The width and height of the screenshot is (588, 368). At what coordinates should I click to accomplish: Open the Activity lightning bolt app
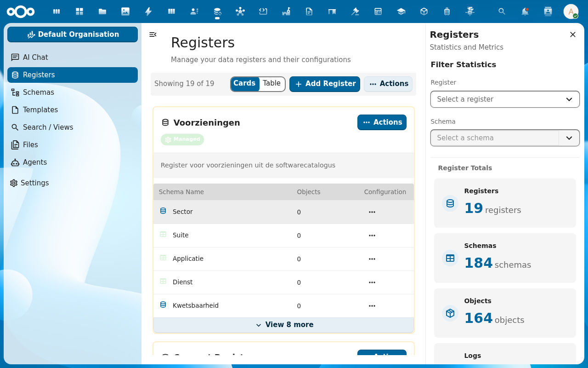[x=148, y=11]
